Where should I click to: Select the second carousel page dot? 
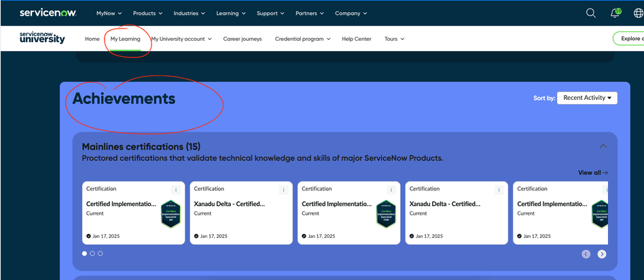click(x=92, y=253)
